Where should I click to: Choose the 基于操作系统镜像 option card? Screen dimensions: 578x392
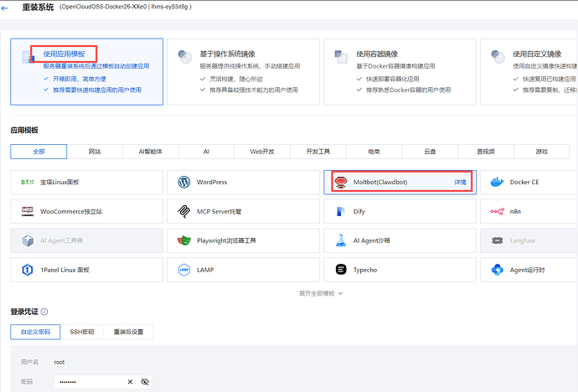[x=243, y=72]
